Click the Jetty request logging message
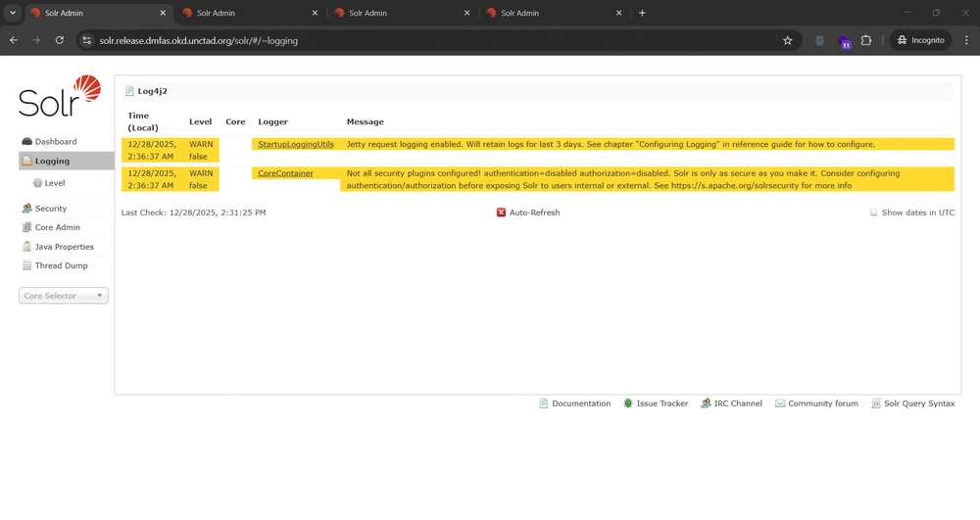Image resolution: width=980 pixels, height=520 pixels. click(611, 144)
